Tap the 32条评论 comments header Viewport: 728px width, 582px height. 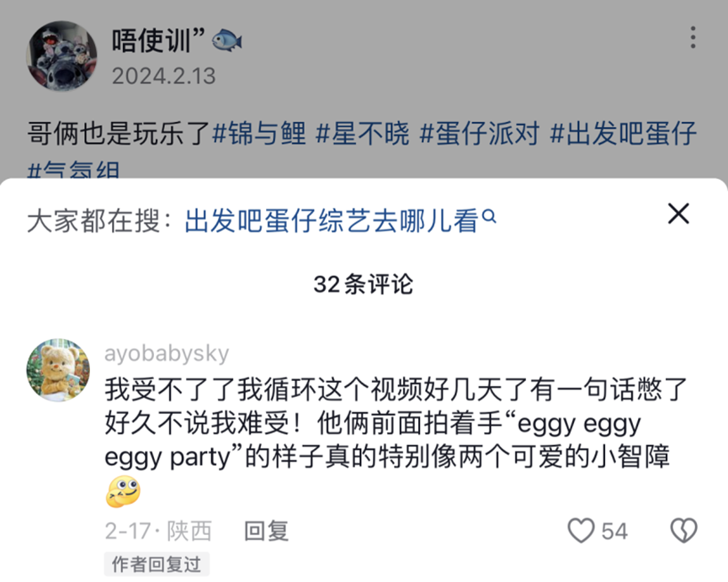(x=364, y=284)
